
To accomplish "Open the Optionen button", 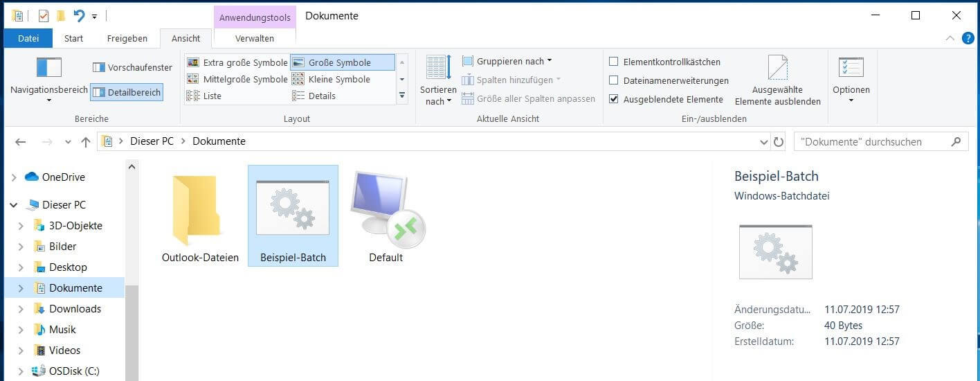I will (851, 78).
